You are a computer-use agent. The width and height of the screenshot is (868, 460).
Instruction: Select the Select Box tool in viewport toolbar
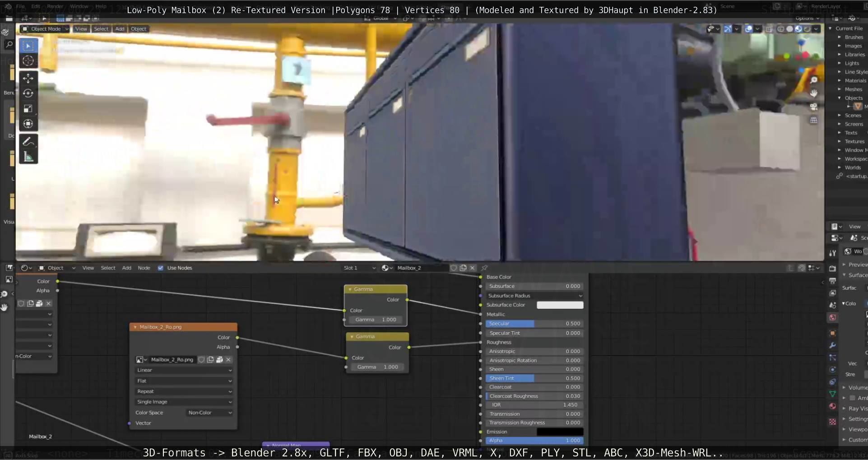28,46
